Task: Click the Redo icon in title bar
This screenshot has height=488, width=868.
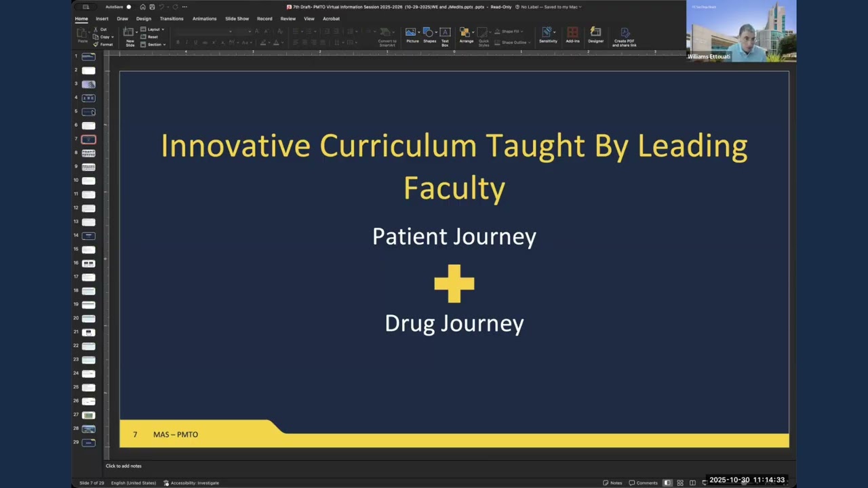Action: [x=175, y=7]
